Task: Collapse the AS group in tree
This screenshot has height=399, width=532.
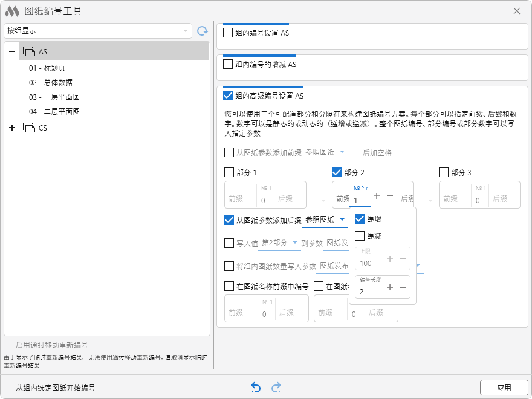Action: [12, 52]
